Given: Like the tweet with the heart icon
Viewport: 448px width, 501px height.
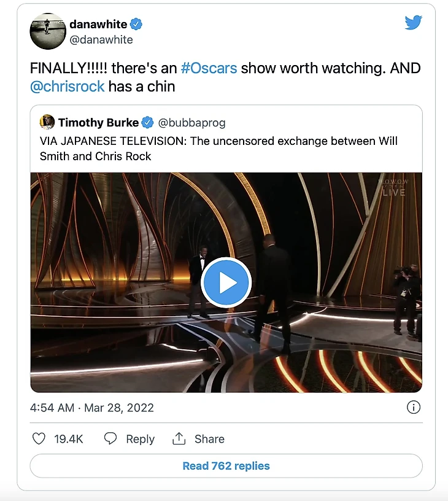Looking at the screenshot, I should pyautogui.click(x=39, y=438).
